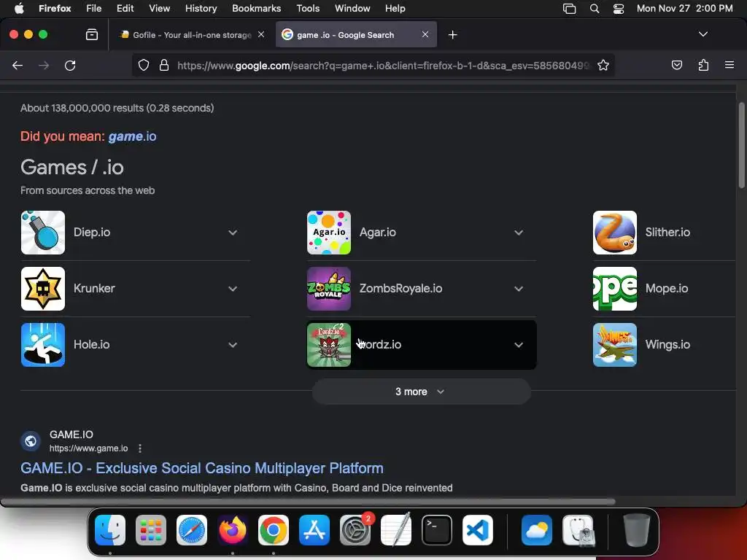Image resolution: width=747 pixels, height=560 pixels.
Task: Click the Mope.io game name
Action: [x=667, y=289]
